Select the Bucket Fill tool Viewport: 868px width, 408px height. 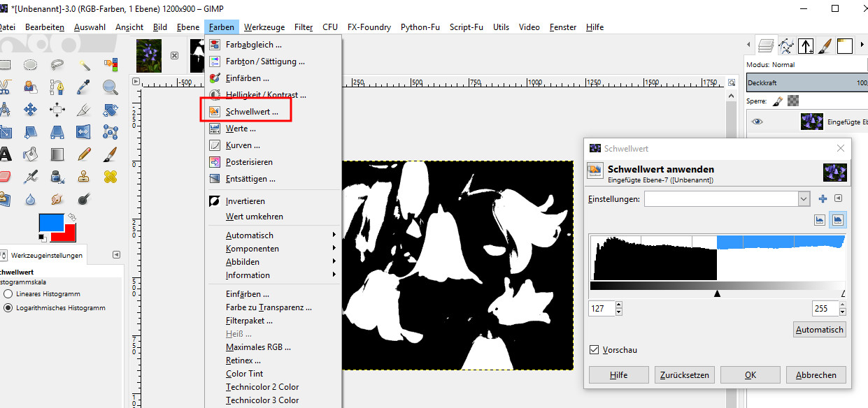[31, 154]
